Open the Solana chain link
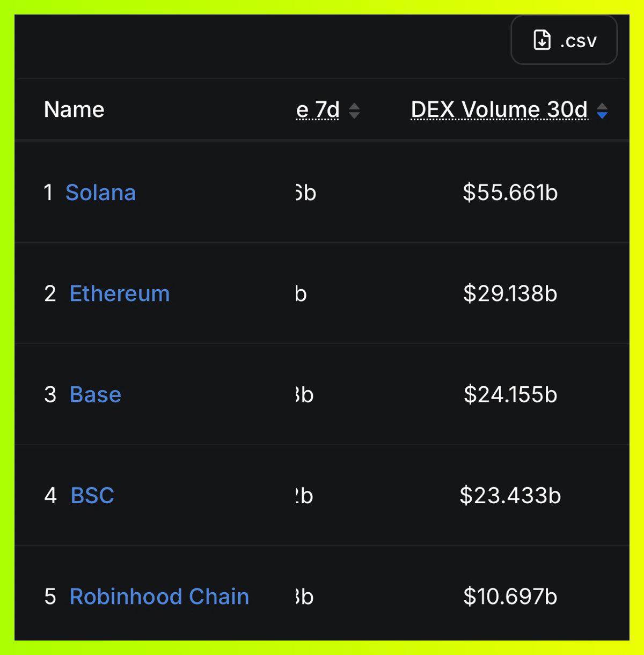Viewport: 644px width, 655px height. click(100, 193)
